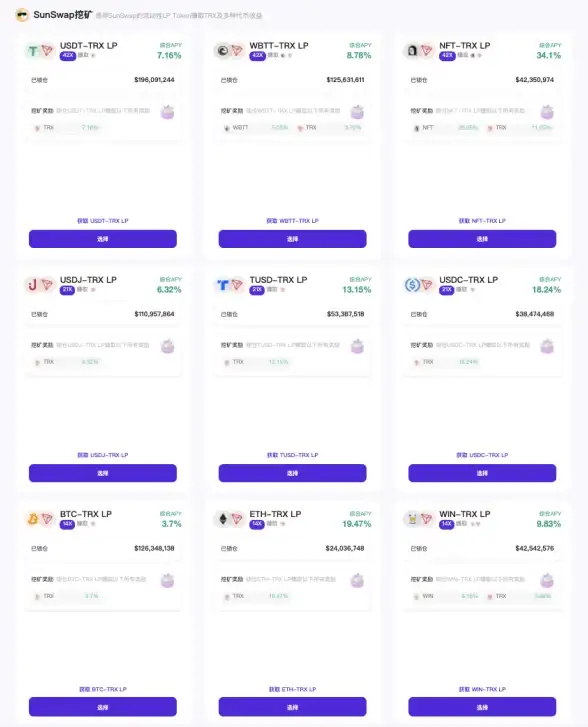Screen dimensions: 588x727
Task: Click the WBTT-TRX token pair icon
Action: coord(230,50)
